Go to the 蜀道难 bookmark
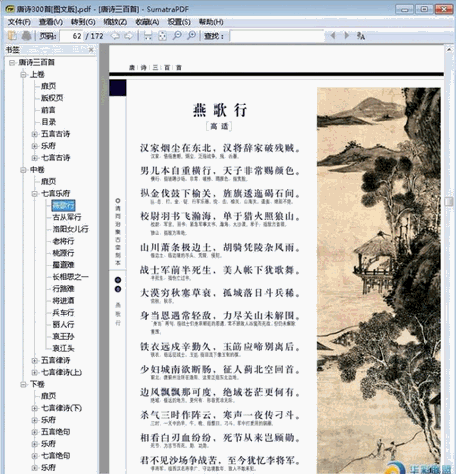This screenshot has width=456, height=474. 63,265
